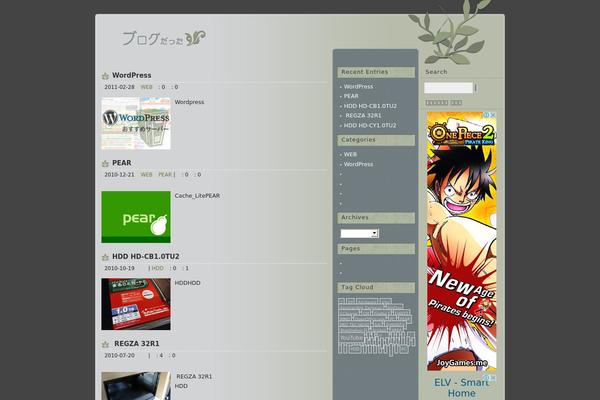Click the Recent Entries heading
Image resolution: width=600 pixels, height=400 pixels.
(365, 72)
